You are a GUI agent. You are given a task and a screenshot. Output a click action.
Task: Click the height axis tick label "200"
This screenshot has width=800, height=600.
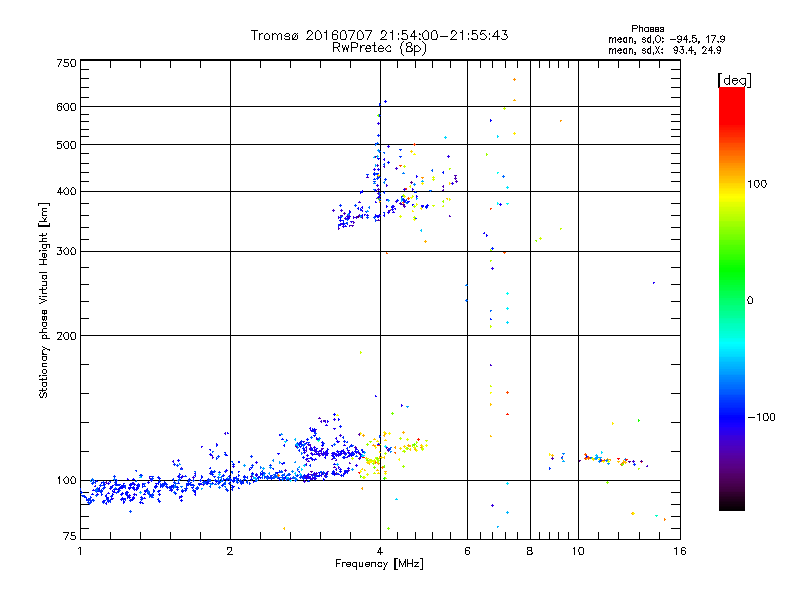67,336
